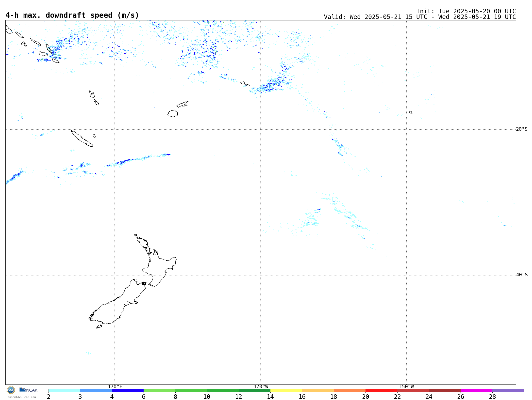Click the magenta 26-28 colorbar segment
The width and height of the screenshot is (532, 400).
(x=476, y=391)
